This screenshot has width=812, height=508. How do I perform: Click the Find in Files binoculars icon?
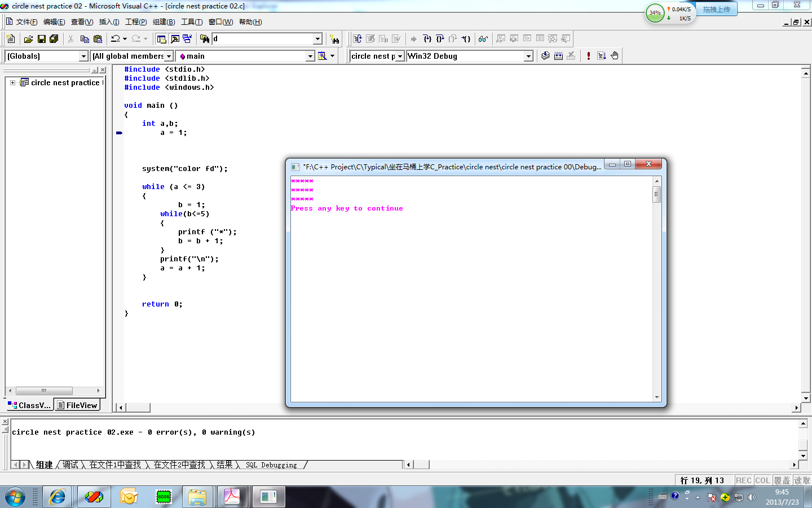tap(205, 39)
